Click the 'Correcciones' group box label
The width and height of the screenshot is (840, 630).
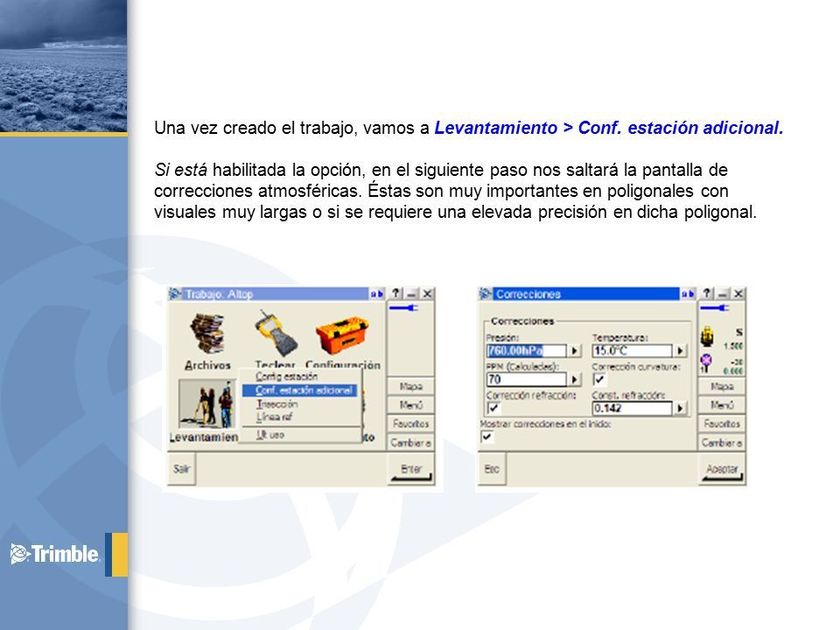pyautogui.click(x=522, y=321)
